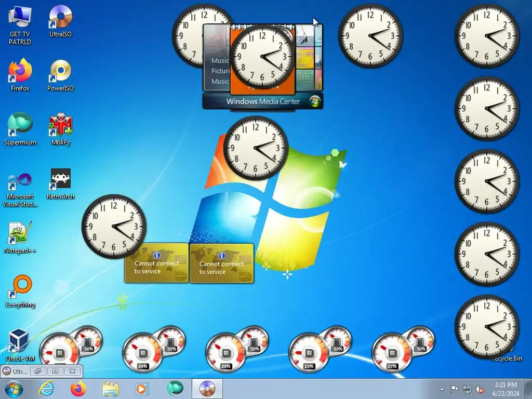Screen dimensions: 532x399
Task: Close the minimized UltraISO child window
Action: (72, 371)
